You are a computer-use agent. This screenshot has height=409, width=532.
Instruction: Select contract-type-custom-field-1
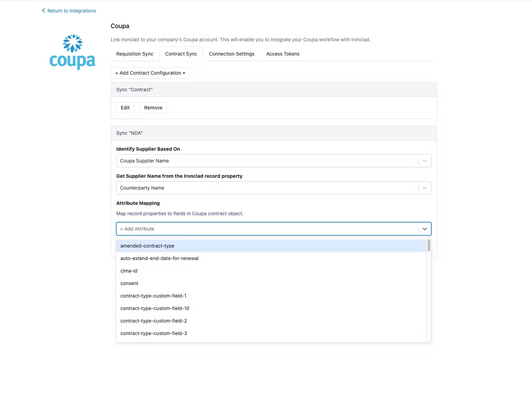(x=271, y=296)
